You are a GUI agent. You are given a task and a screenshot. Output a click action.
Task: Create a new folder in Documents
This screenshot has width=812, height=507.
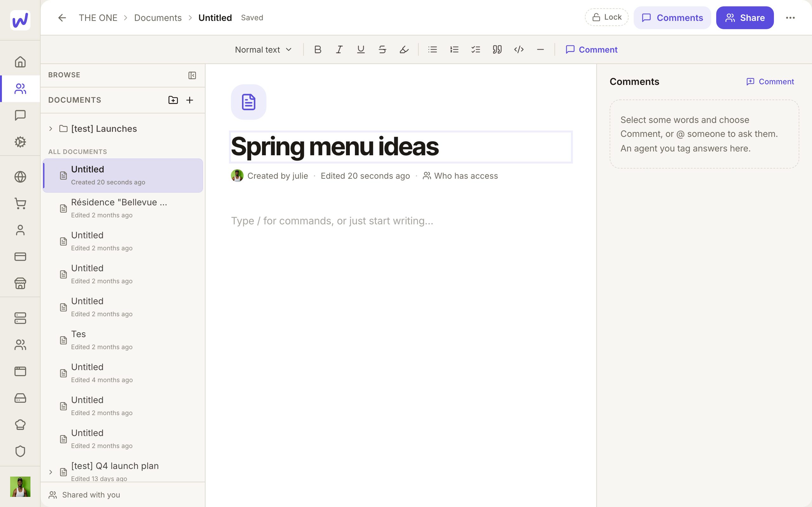[173, 100]
